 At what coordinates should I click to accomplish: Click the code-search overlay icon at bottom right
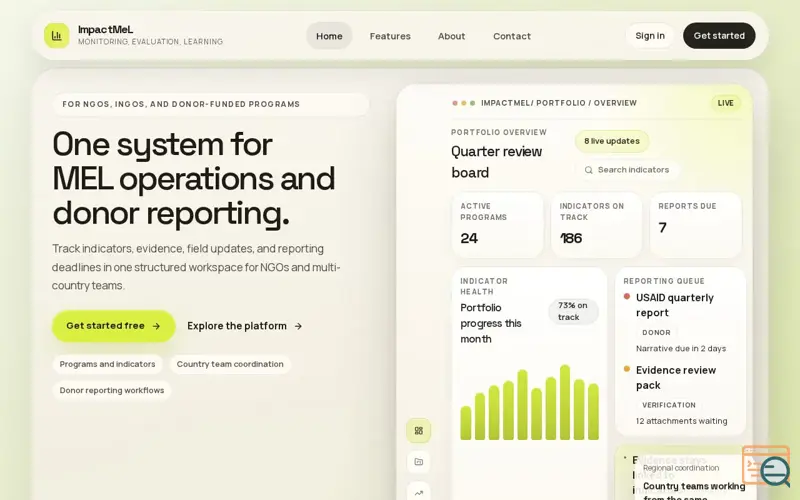pyautogui.click(x=767, y=466)
